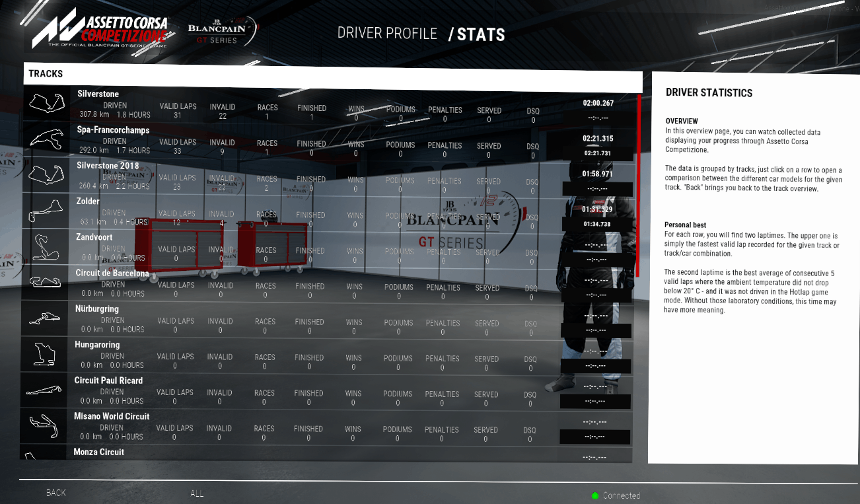Click the 01:58.971 Silverstone 2018 best lap

(597, 174)
